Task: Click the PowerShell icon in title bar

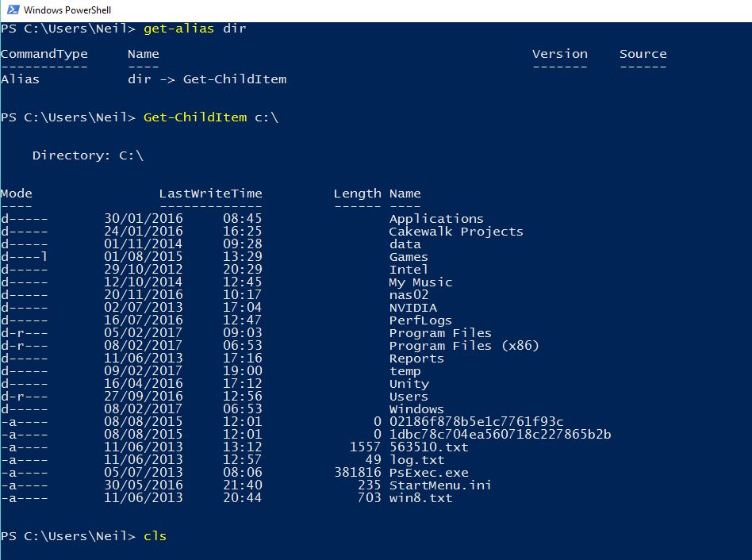Action: (x=11, y=10)
